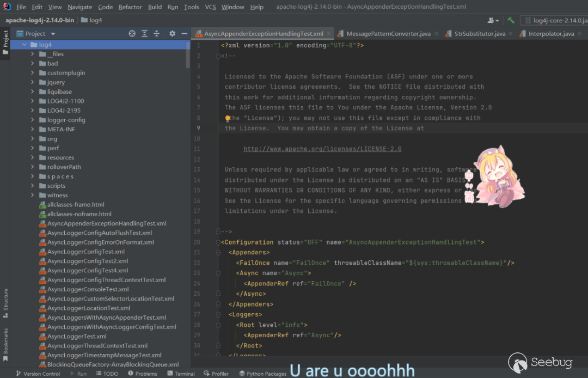The image size is (588, 378).
Task: Toggle the Bookmarks side panel
Action: click(x=5, y=342)
